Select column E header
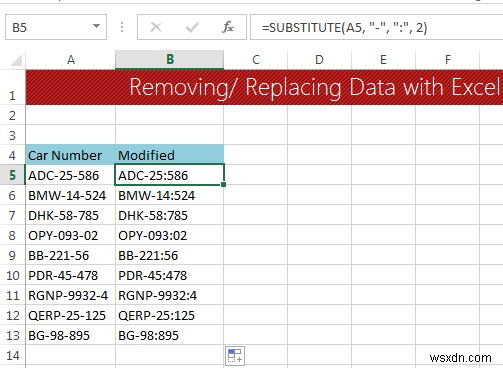This screenshot has height=368, width=503. pyautogui.click(x=383, y=60)
